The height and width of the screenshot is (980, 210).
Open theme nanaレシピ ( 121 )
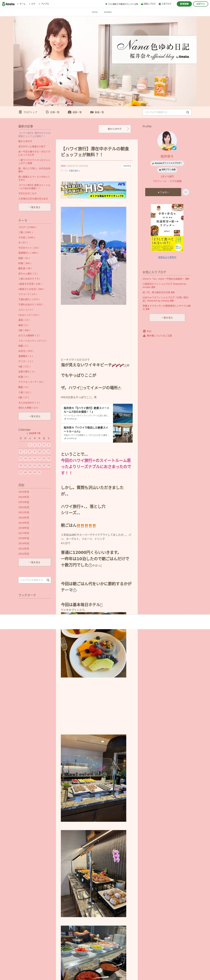(x=29, y=315)
